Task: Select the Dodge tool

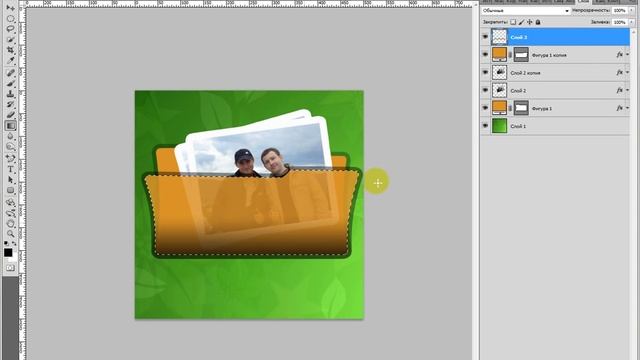Action: click(x=10, y=147)
